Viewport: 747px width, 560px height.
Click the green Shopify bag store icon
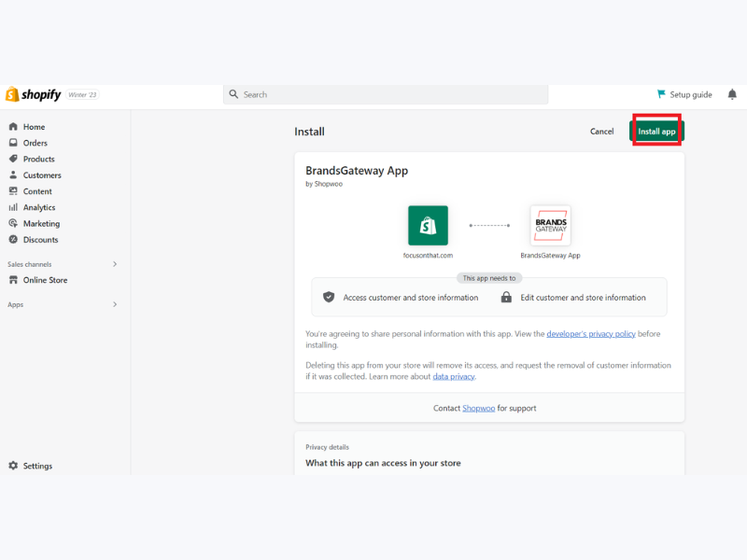coord(428,225)
